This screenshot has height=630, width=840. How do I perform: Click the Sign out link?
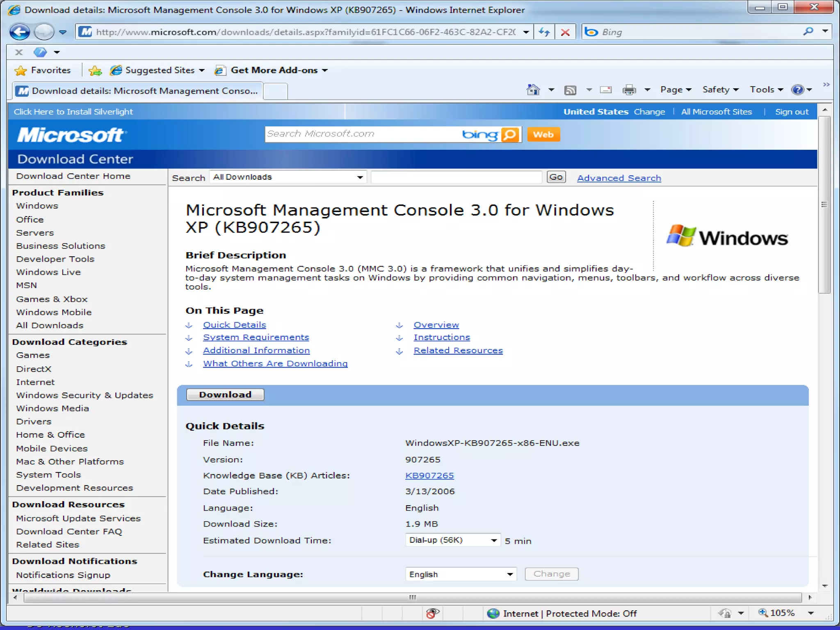(792, 112)
